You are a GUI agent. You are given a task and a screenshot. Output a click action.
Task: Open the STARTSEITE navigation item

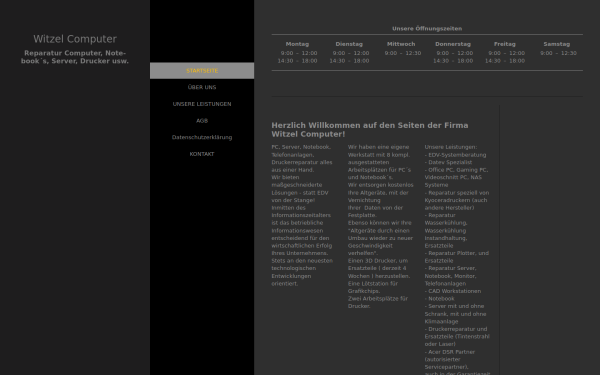click(202, 71)
